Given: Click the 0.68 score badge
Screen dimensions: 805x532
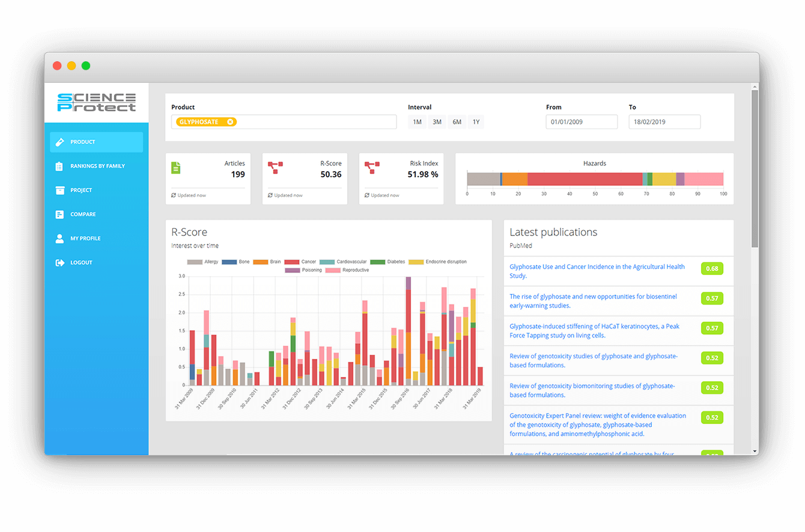Looking at the screenshot, I should [x=712, y=268].
